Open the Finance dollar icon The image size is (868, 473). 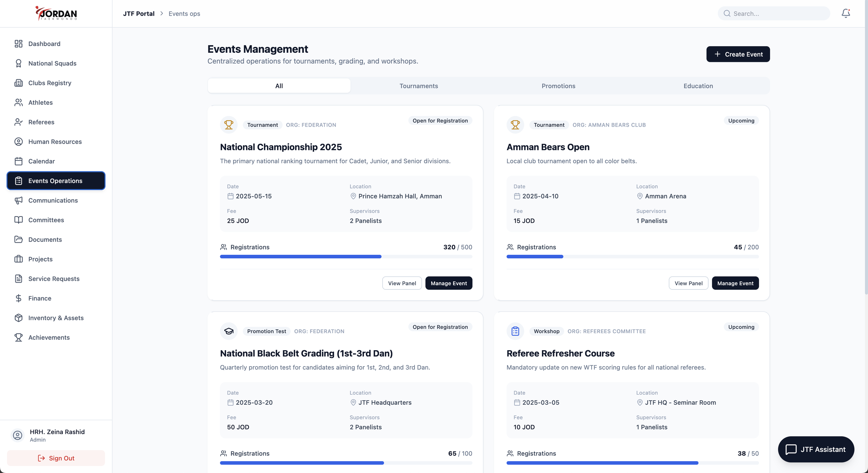[x=18, y=298]
